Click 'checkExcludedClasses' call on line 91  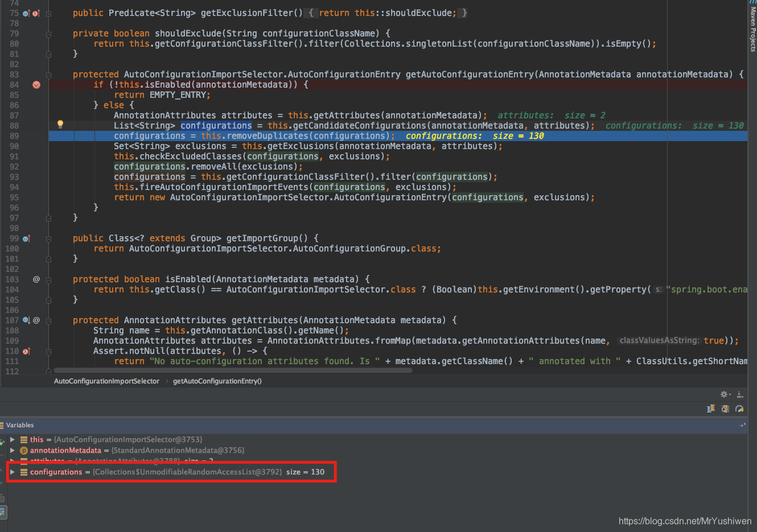(191, 156)
